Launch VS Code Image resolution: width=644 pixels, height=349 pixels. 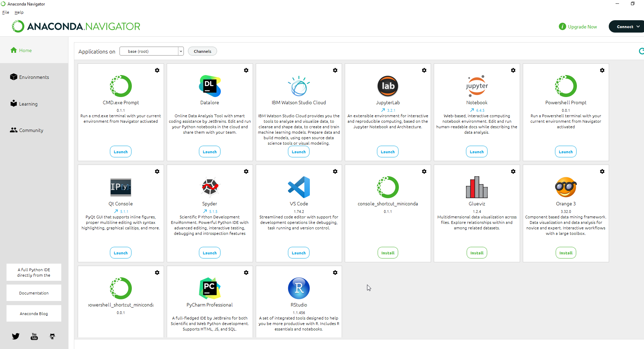(299, 253)
